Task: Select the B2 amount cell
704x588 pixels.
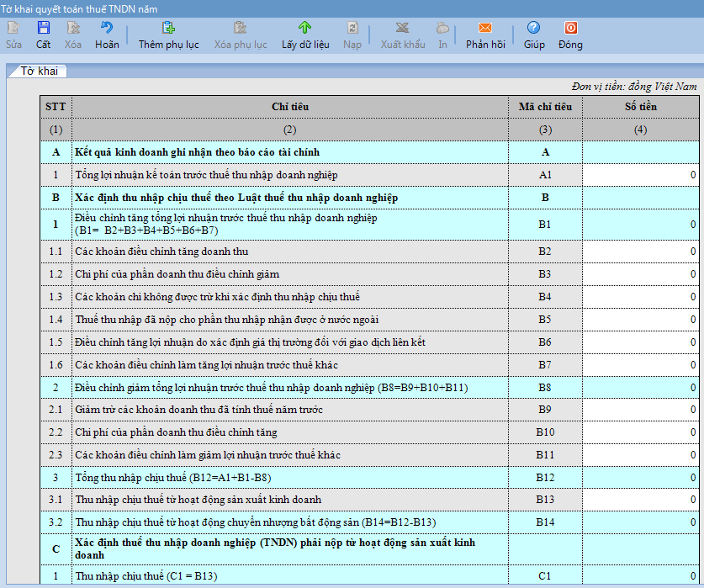Action: (x=641, y=252)
